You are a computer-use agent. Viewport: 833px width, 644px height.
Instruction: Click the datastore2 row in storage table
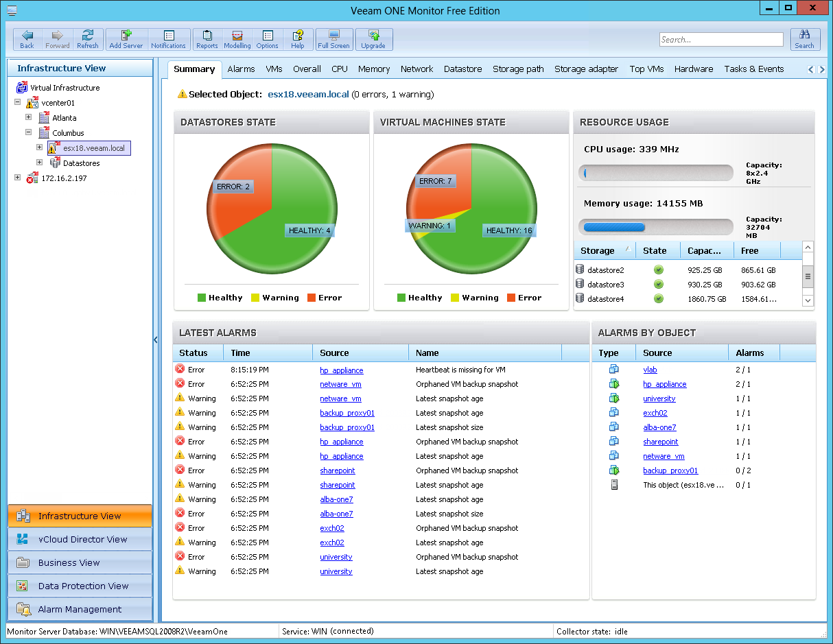[x=688, y=270]
